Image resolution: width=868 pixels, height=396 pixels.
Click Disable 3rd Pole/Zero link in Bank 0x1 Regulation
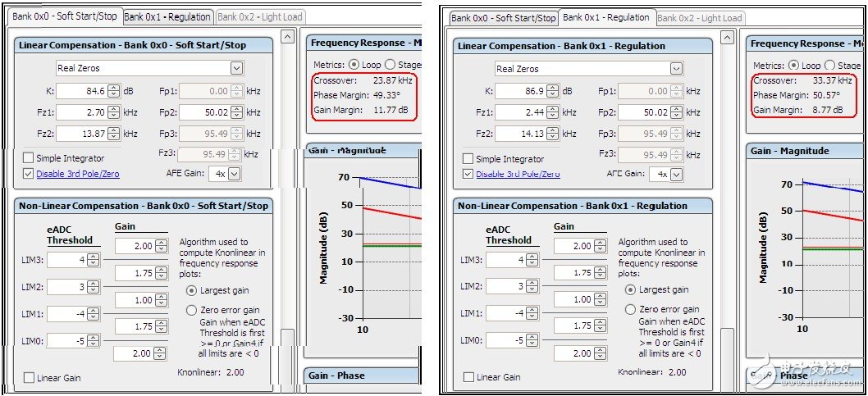click(517, 174)
